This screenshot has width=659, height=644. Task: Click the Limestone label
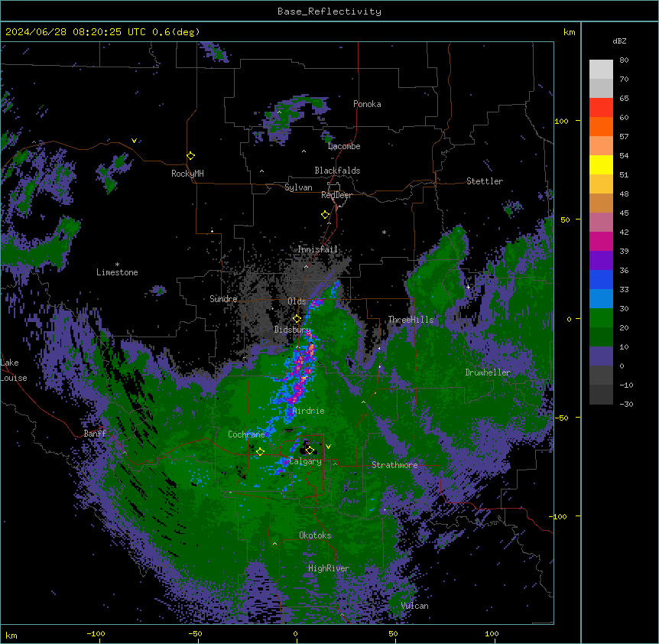point(117,272)
